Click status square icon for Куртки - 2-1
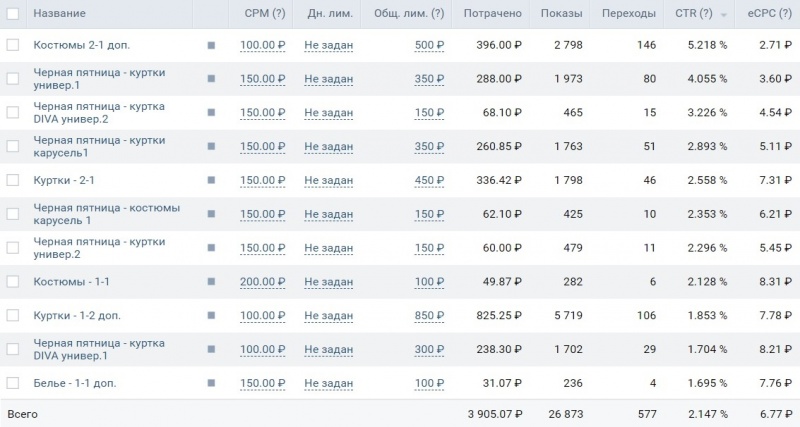The height and width of the screenshot is (427, 800). tap(211, 180)
